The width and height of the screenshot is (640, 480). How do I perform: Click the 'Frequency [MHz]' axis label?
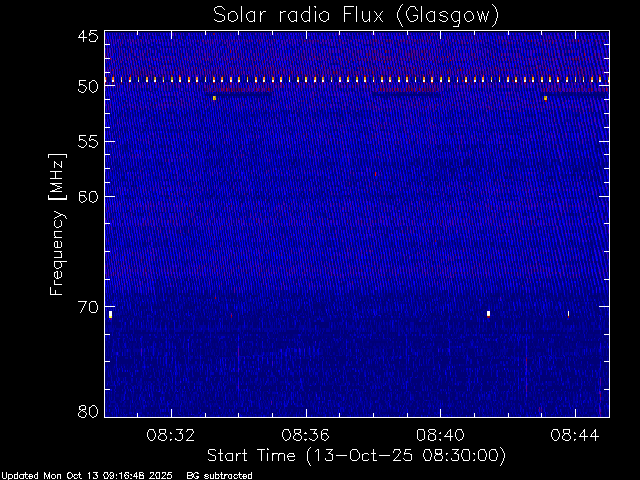[57, 224]
